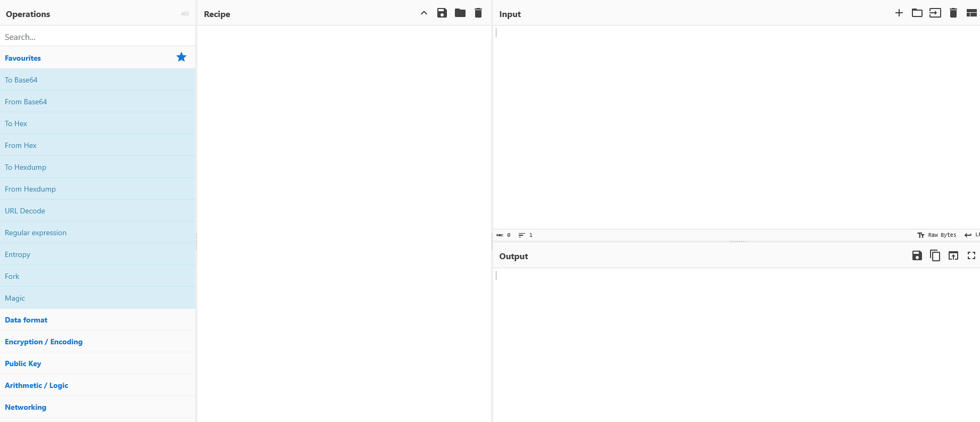This screenshot has width=980, height=422.
Task: Select the Magic operation
Action: (x=15, y=298)
